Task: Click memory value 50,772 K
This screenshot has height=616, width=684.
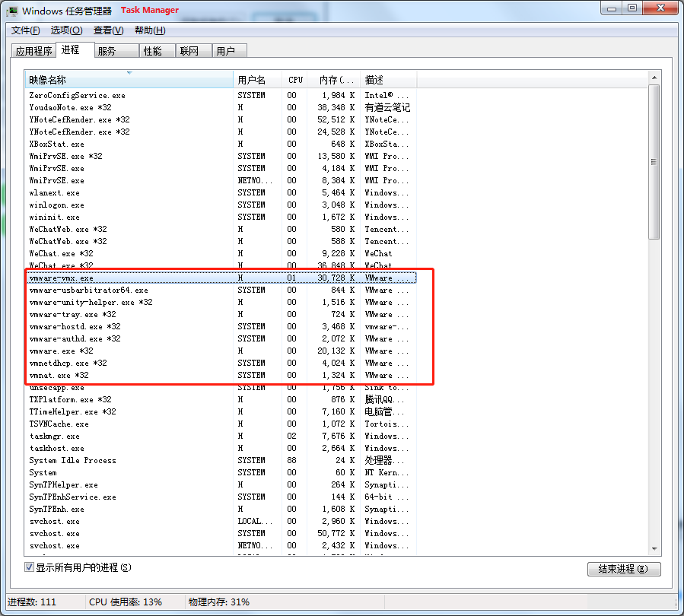Action: (336, 533)
